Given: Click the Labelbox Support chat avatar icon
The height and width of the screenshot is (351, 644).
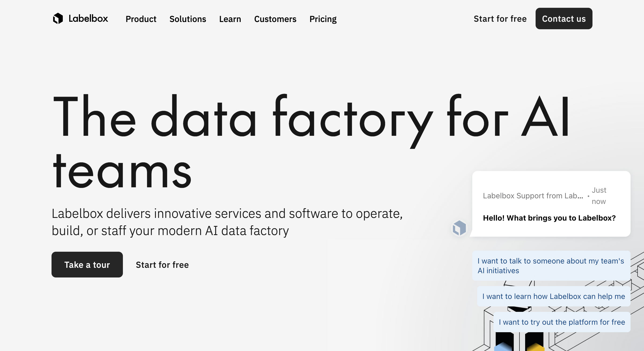Looking at the screenshot, I should click(459, 228).
